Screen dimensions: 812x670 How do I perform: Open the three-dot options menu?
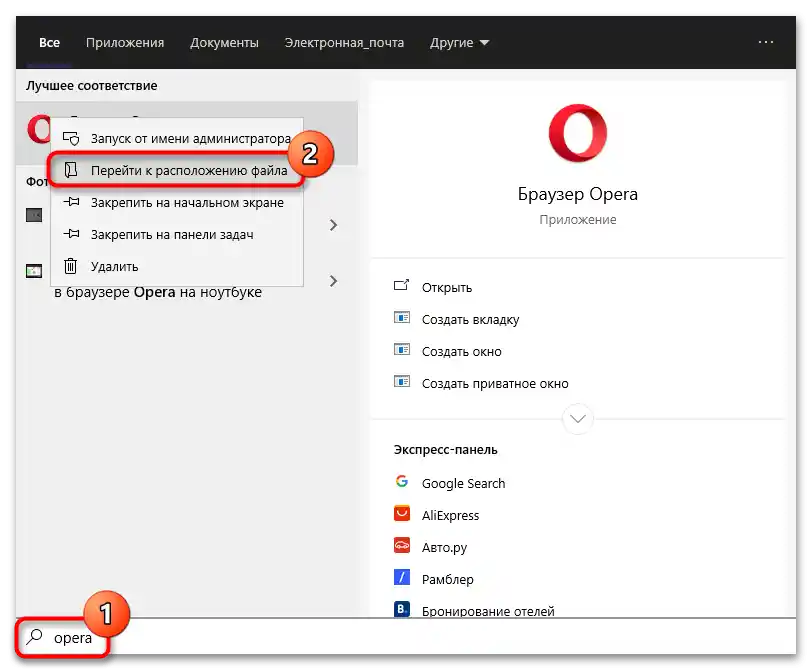[x=765, y=42]
